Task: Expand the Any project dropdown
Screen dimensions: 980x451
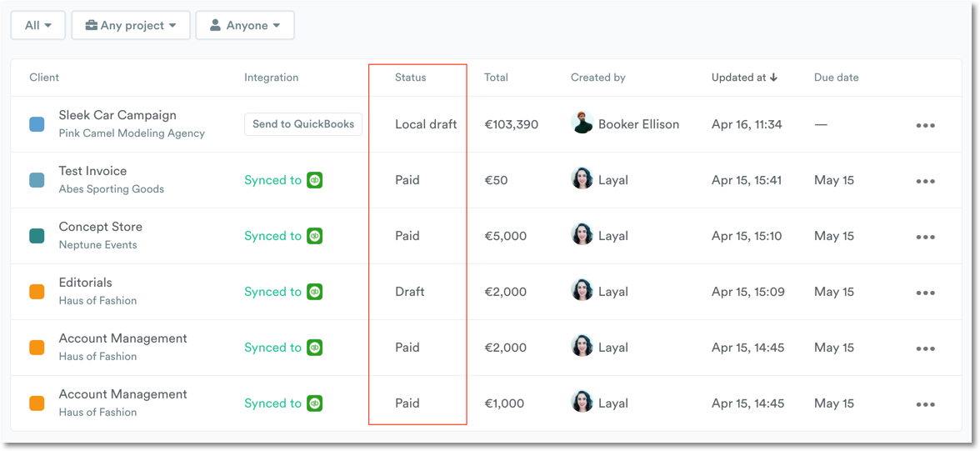Action: (x=131, y=25)
